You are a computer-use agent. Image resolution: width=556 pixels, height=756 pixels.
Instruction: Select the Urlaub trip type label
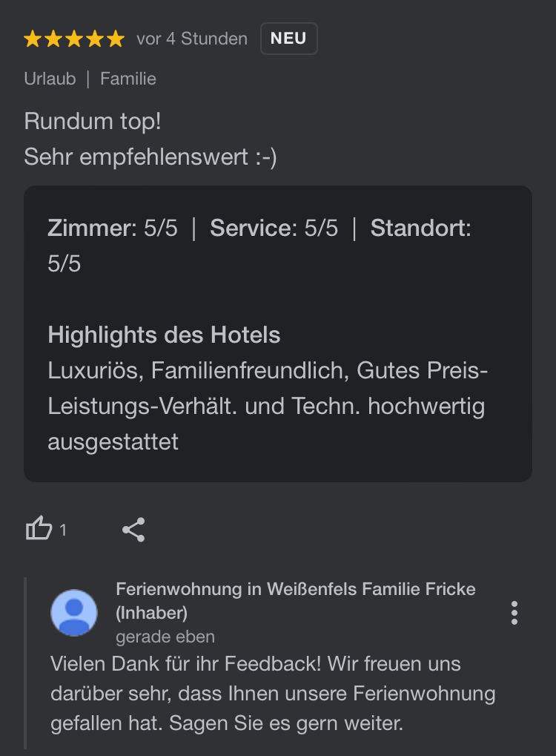click(x=50, y=79)
